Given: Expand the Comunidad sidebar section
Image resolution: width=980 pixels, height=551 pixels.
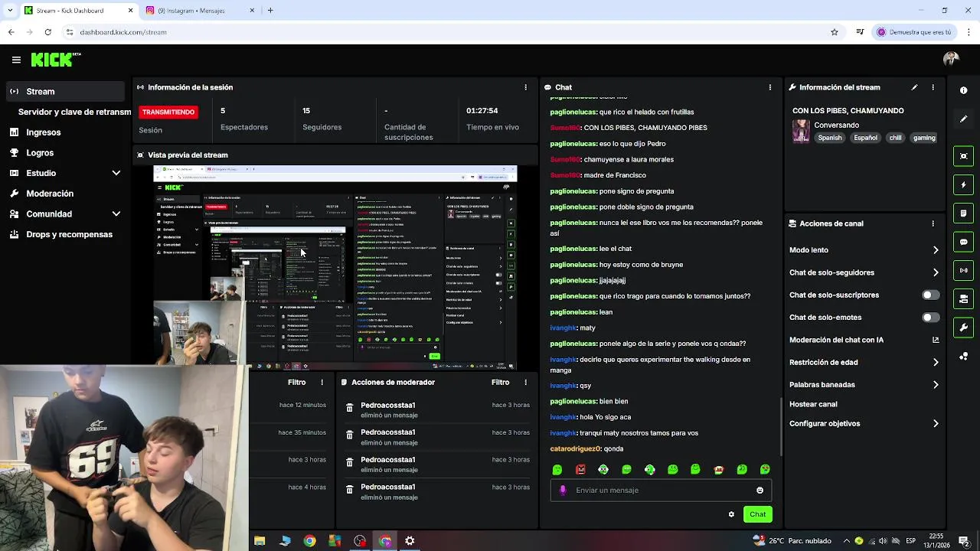Looking at the screenshot, I should point(116,214).
